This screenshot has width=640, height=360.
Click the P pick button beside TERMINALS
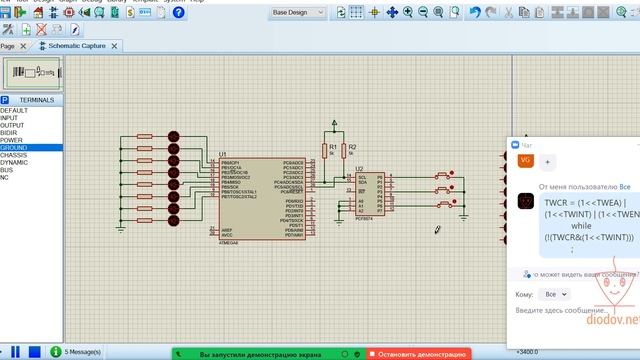tap(4, 100)
